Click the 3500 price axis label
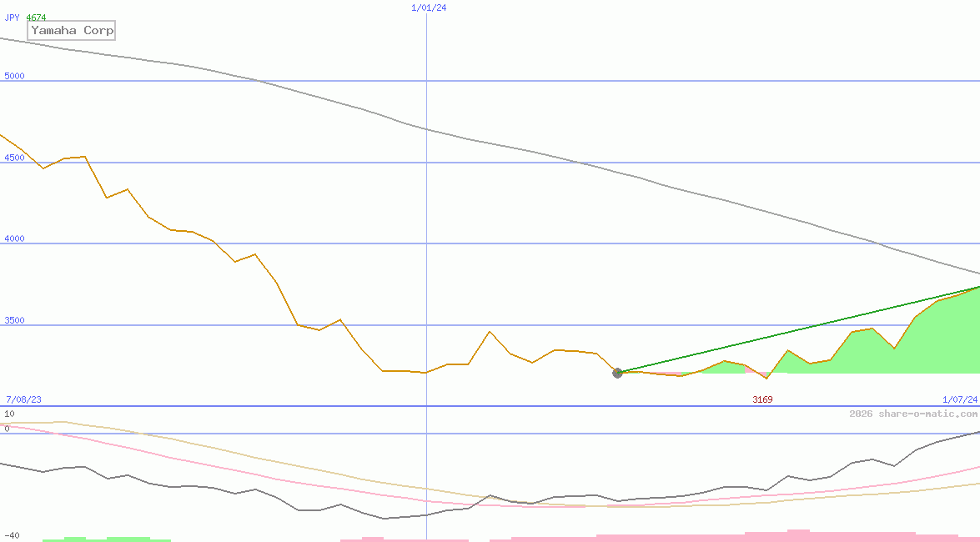980x542 pixels. [14, 321]
